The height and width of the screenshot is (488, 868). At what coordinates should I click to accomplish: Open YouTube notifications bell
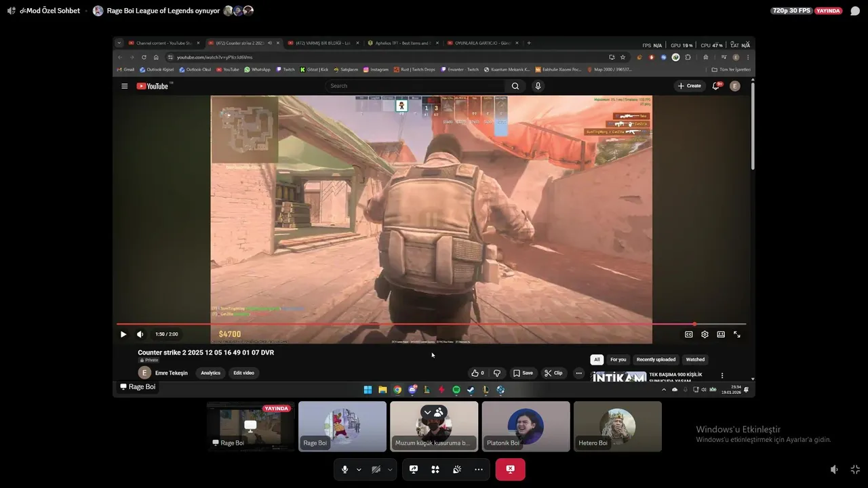(716, 86)
